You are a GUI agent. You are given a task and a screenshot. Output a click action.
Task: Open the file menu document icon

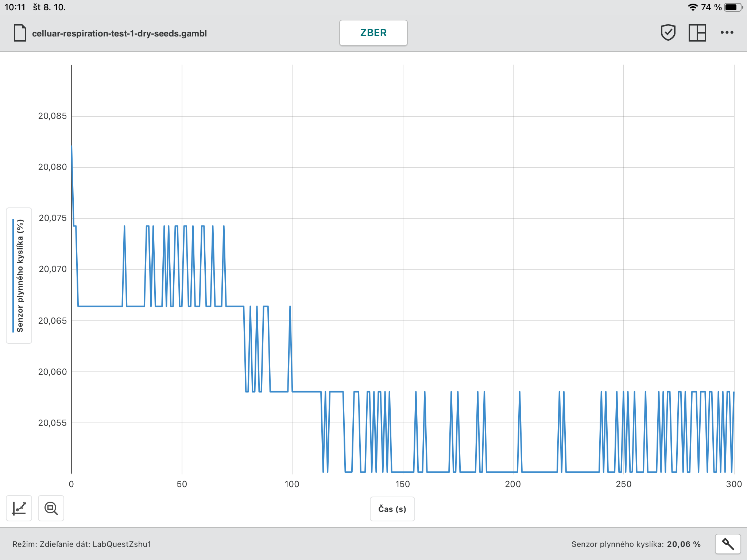pos(20,33)
